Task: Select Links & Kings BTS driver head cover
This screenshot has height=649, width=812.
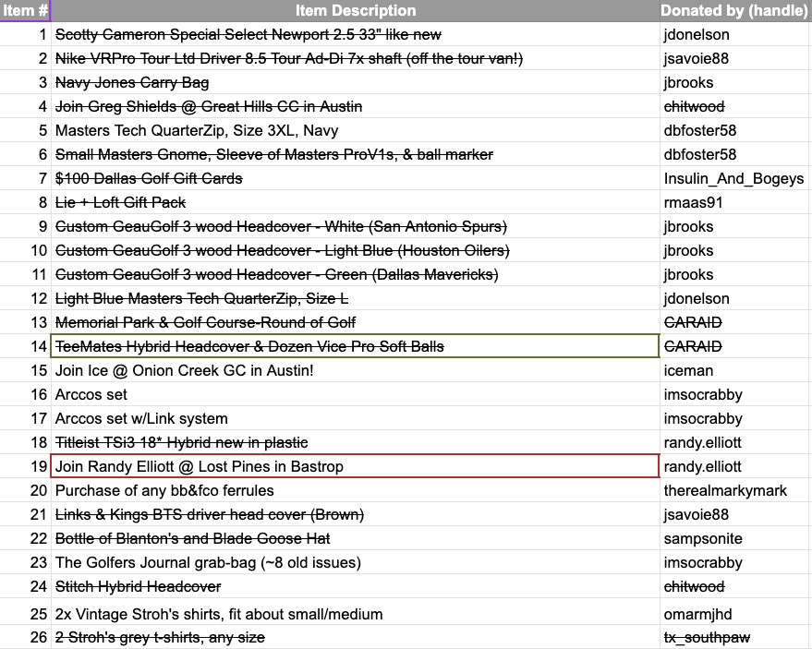Action: pos(356,514)
